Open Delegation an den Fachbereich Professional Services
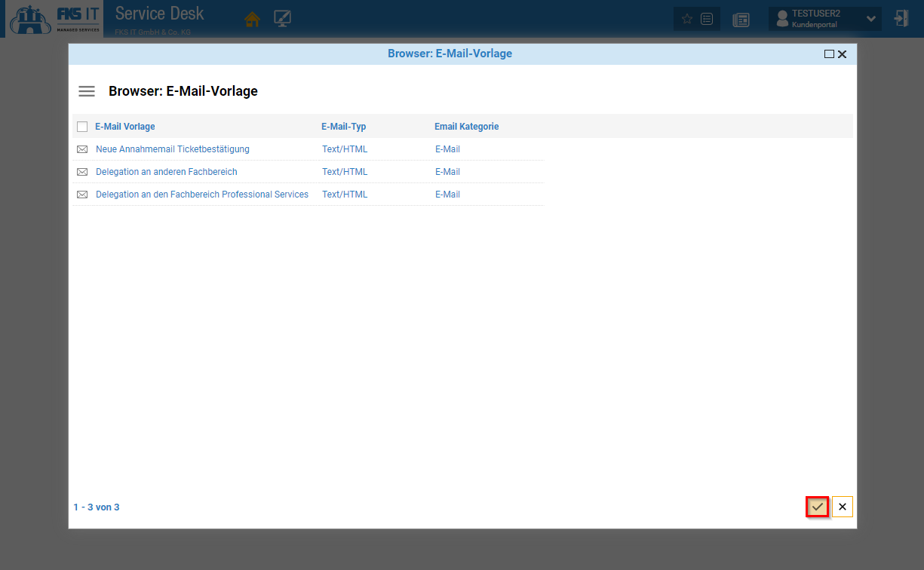The image size is (924, 570). [201, 195]
